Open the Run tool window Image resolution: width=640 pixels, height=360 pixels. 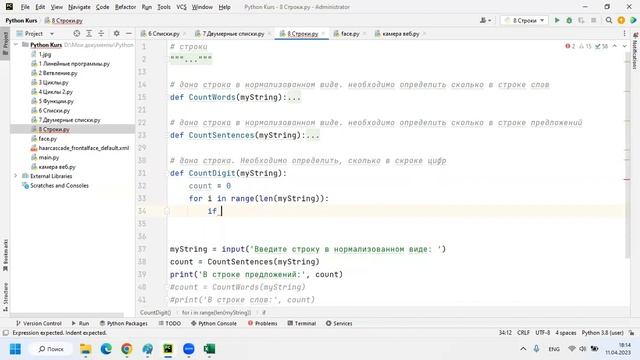tap(80, 323)
